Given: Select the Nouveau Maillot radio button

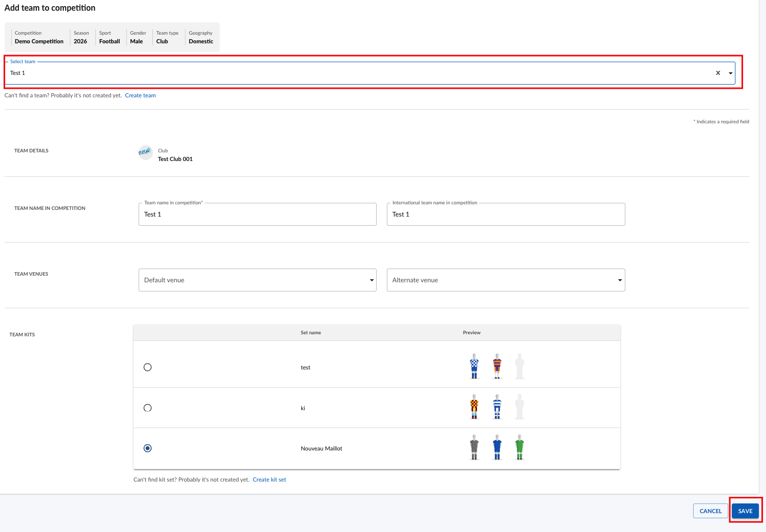Looking at the screenshot, I should (148, 448).
